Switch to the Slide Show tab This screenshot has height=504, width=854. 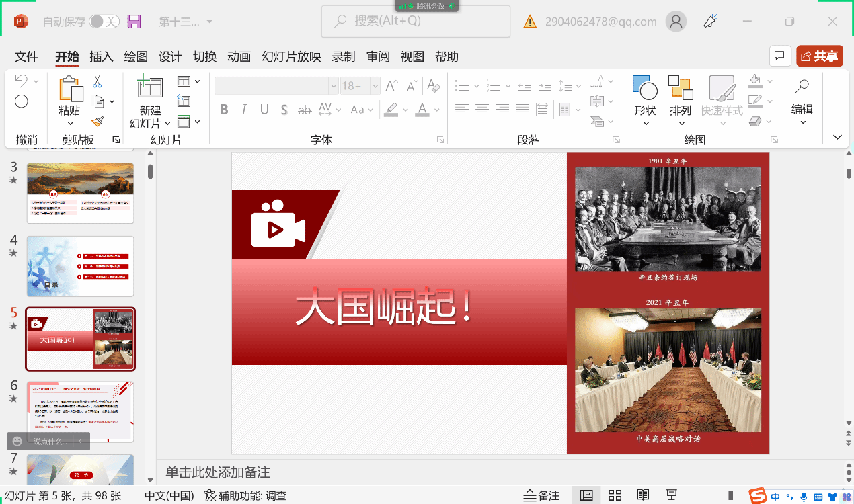(x=291, y=56)
